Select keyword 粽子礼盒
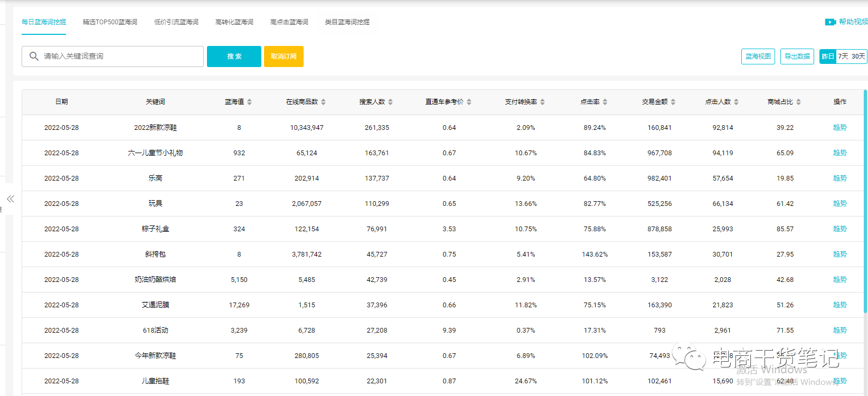Screen dimensions: 868x396 click(155, 229)
